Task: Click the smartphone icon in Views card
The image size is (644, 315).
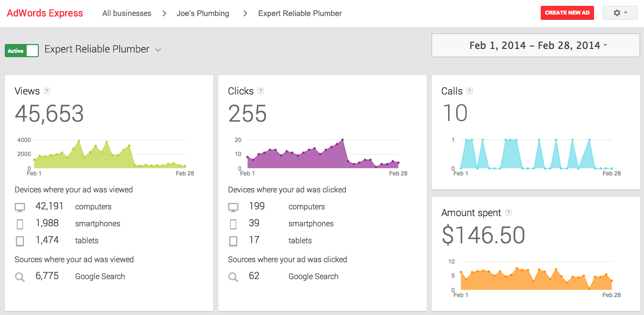Action: coord(20,224)
